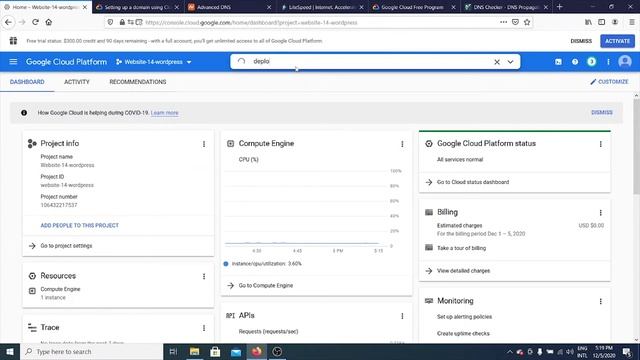Reload the page in Firefox
This screenshot has height=360, width=640.
35,22
